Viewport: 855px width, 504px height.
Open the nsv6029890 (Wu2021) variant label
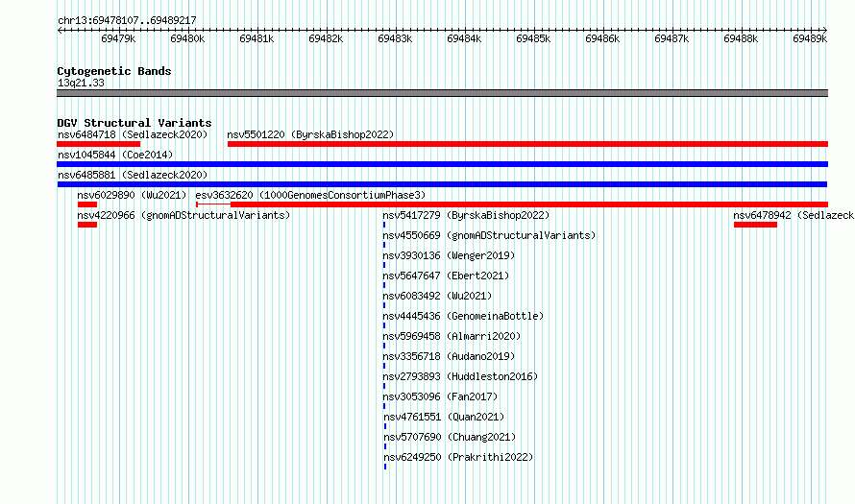pyautogui.click(x=132, y=195)
